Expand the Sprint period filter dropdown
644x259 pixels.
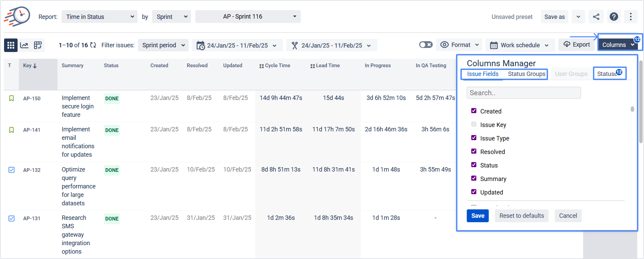point(163,45)
